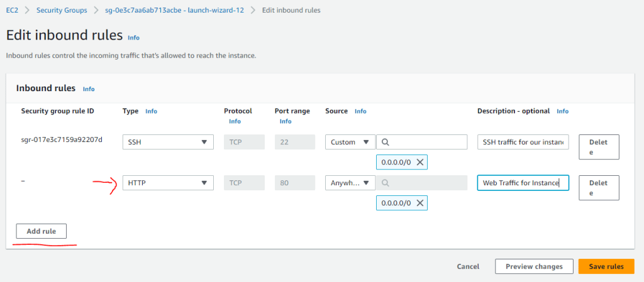Viewport: 644px width, 282px height.
Task: Click search magnifier icon in HTTP source field
Action: point(386,183)
